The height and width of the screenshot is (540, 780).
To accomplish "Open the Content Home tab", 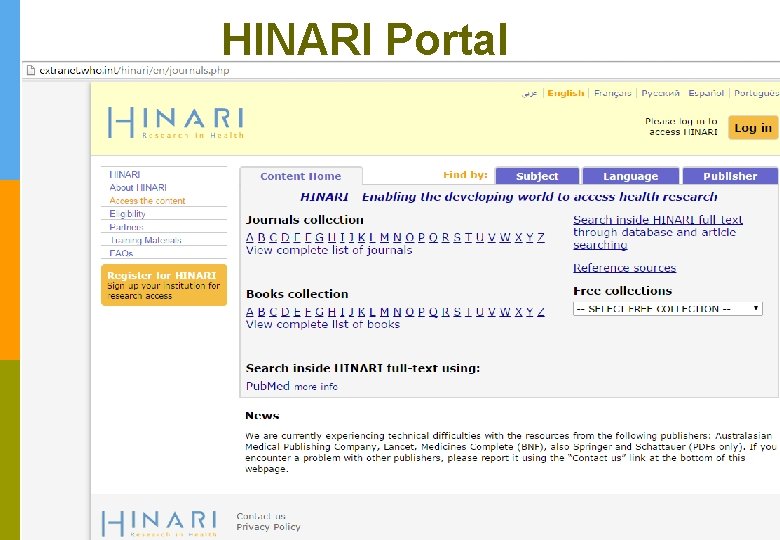I will [x=301, y=176].
